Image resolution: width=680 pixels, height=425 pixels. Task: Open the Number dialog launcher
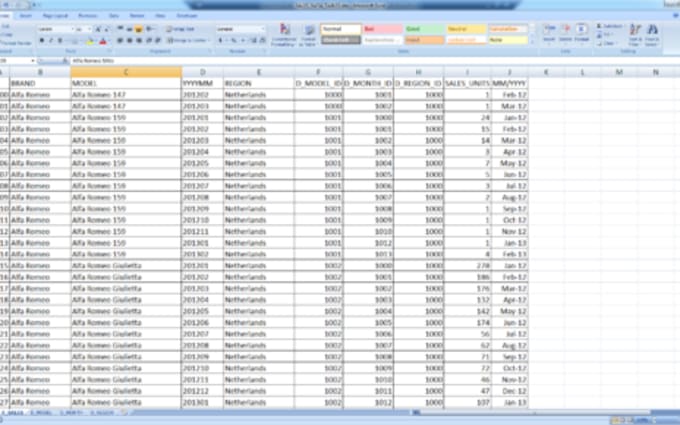coord(264,51)
